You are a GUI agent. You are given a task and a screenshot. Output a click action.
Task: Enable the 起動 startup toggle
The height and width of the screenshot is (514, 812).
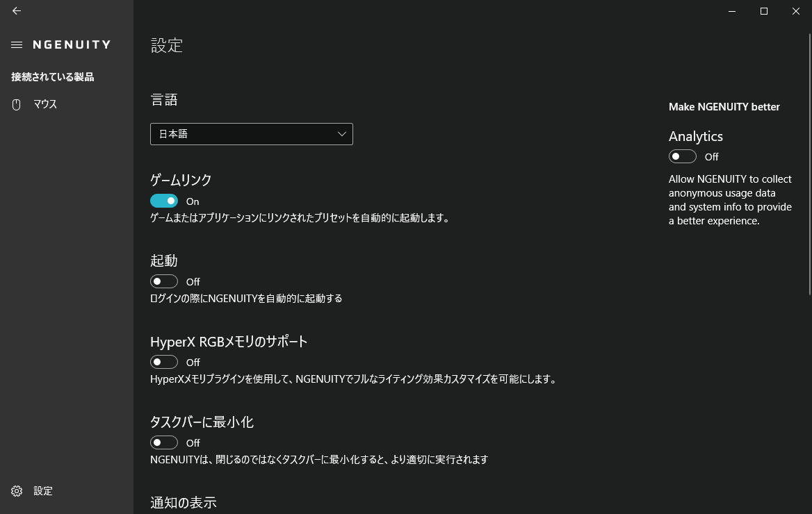pos(164,281)
